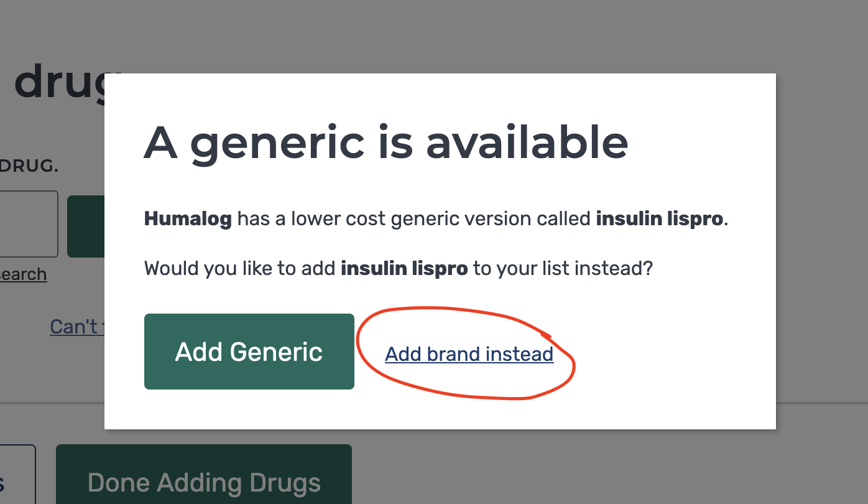
Task: Click the dark green button beside the input field
Action: (85, 226)
